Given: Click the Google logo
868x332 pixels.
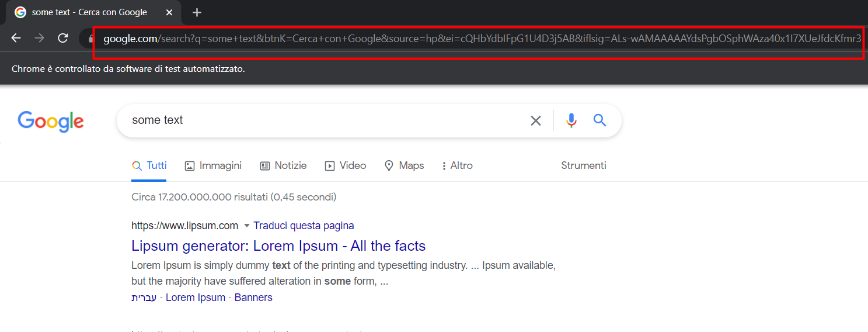Looking at the screenshot, I should click(51, 122).
